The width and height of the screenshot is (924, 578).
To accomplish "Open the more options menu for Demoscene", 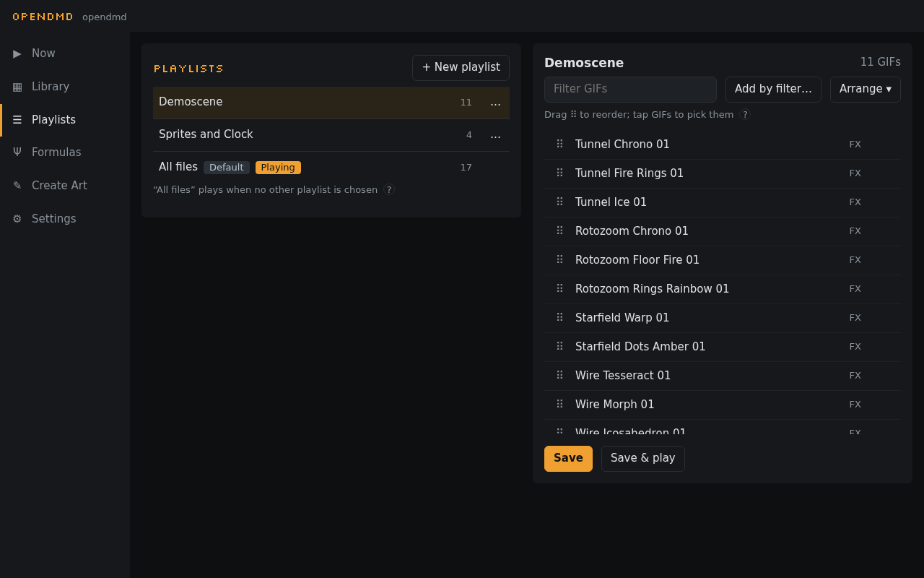I will (495, 103).
